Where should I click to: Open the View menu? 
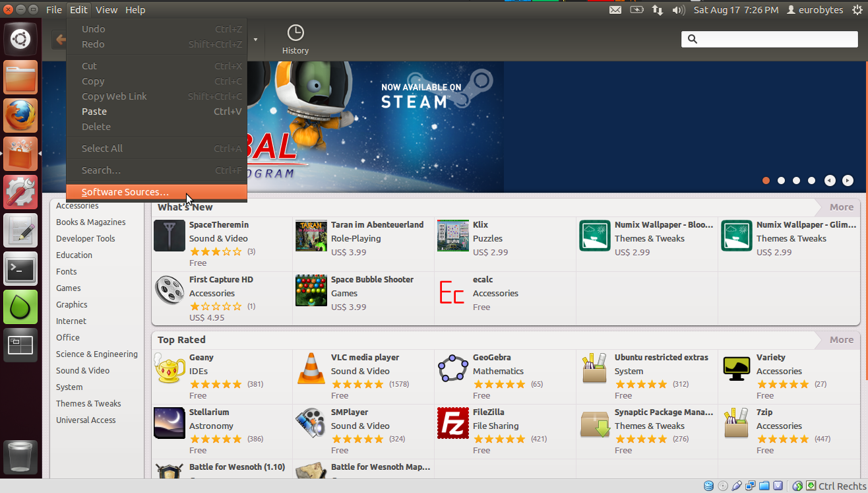[x=106, y=10]
